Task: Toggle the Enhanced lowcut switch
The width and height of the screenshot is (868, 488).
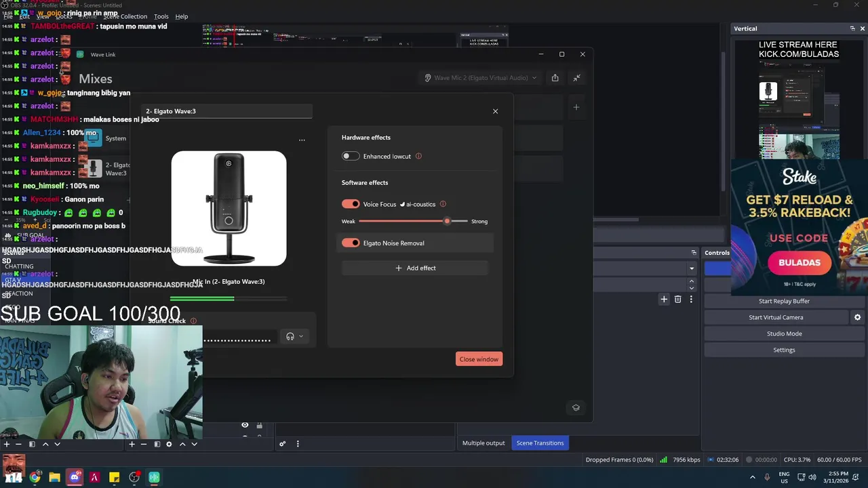Action: tap(350, 157)
